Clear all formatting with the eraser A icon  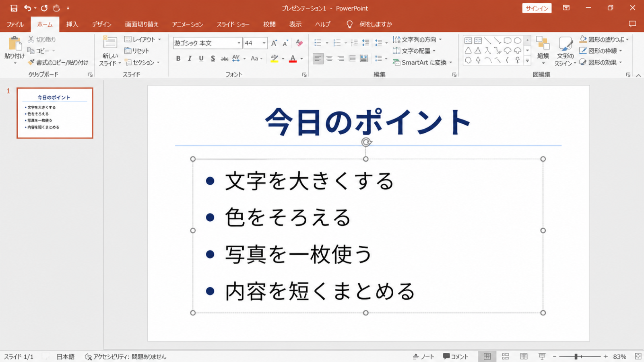tap(299, 43)
